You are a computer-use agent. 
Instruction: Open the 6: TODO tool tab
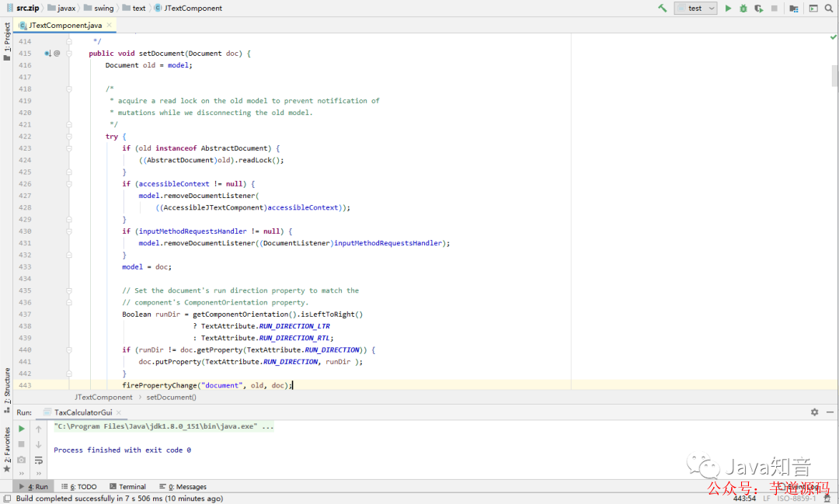tap(79, 486)
